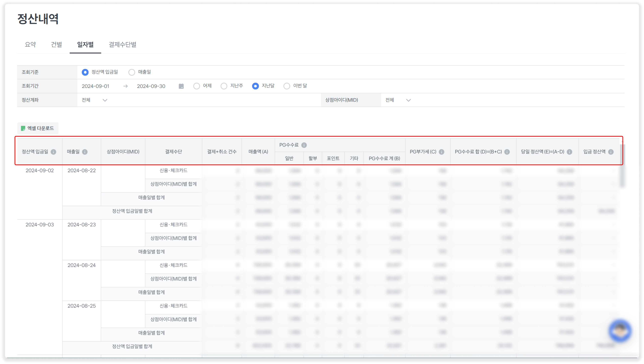Click the start date field 2024-09-01
644x364 pixels.
[x=96, y=86]
